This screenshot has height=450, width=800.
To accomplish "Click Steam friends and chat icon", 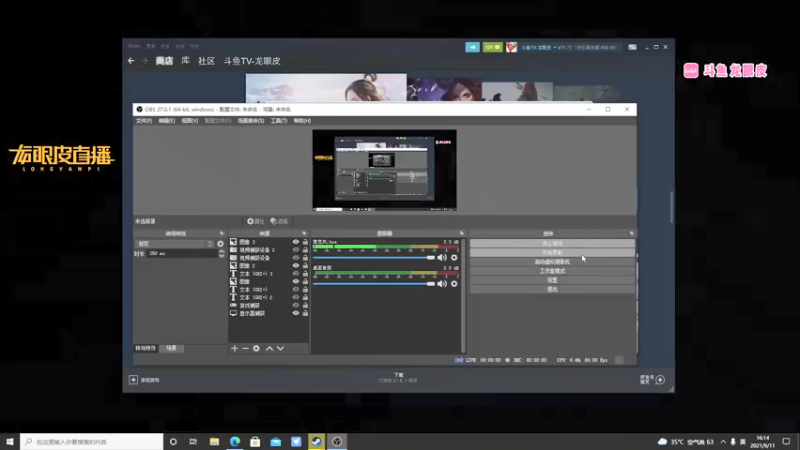I will [x=660, y=380].
